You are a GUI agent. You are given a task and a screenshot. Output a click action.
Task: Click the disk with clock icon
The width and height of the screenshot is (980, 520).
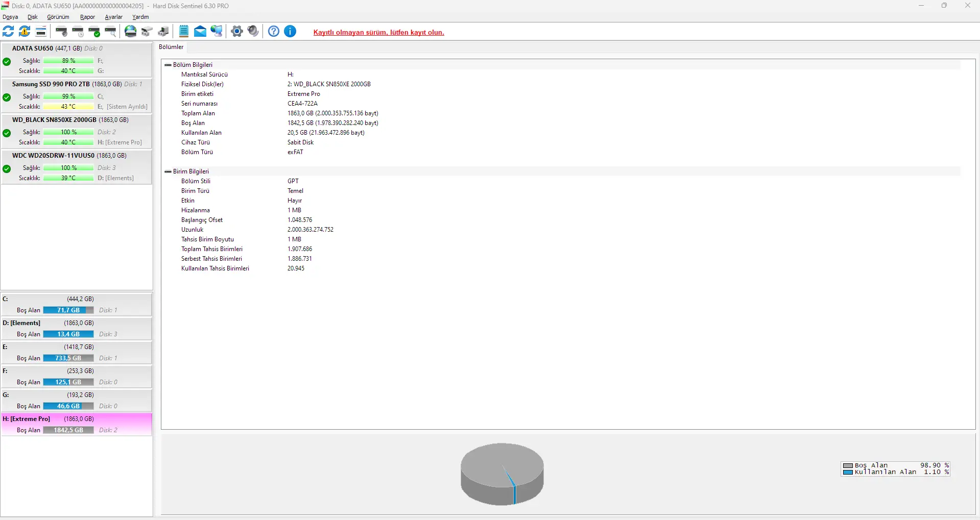point(78,32)
